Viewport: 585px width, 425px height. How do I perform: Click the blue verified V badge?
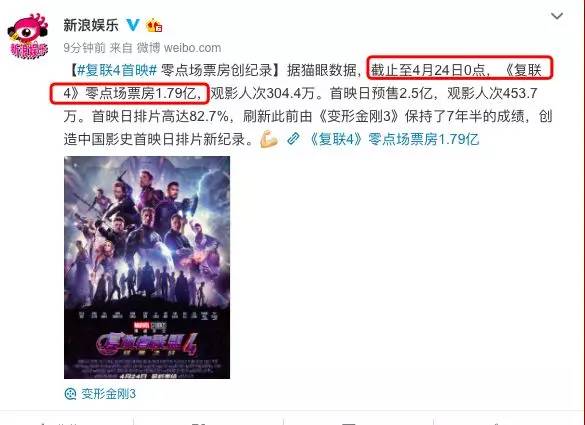tap(132, 25)
